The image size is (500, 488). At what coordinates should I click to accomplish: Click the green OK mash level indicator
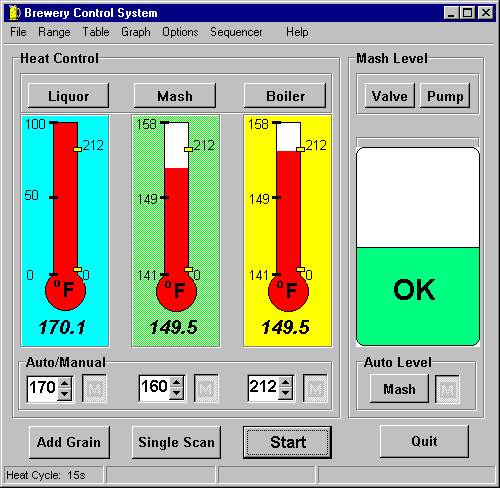point(418,296)
